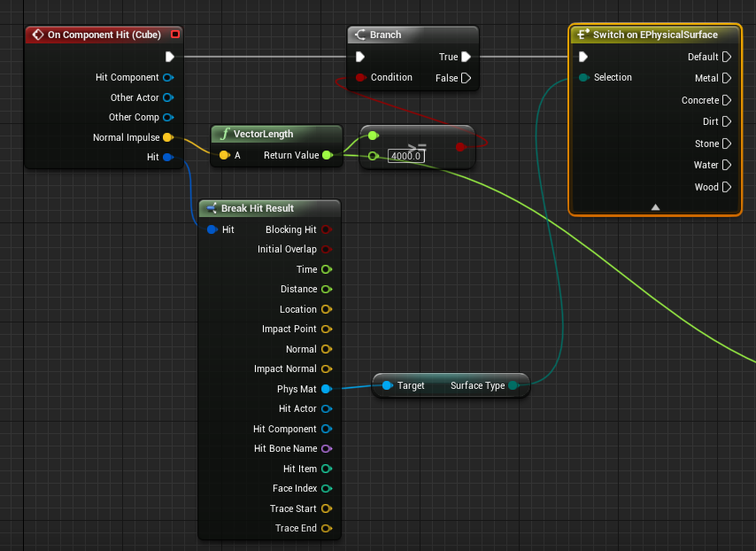
Task: Edit the 4000.0 comparison value field
Action: [406, 156]
